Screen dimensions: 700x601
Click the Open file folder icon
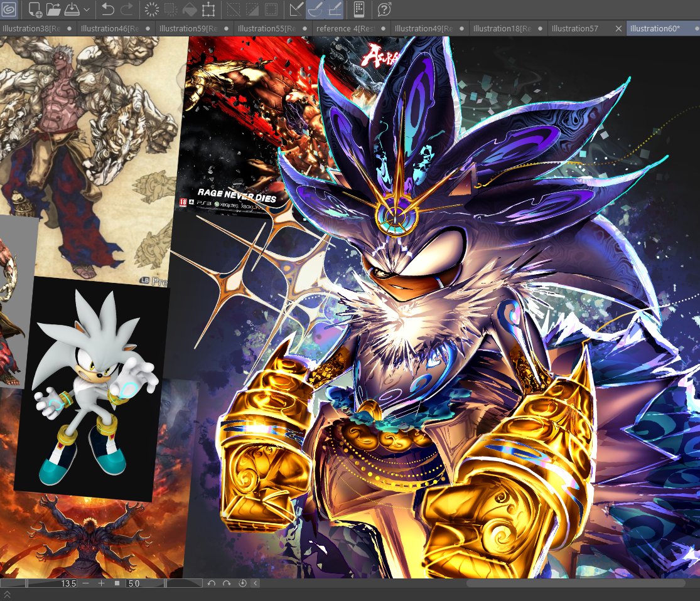tap(53, 9)
